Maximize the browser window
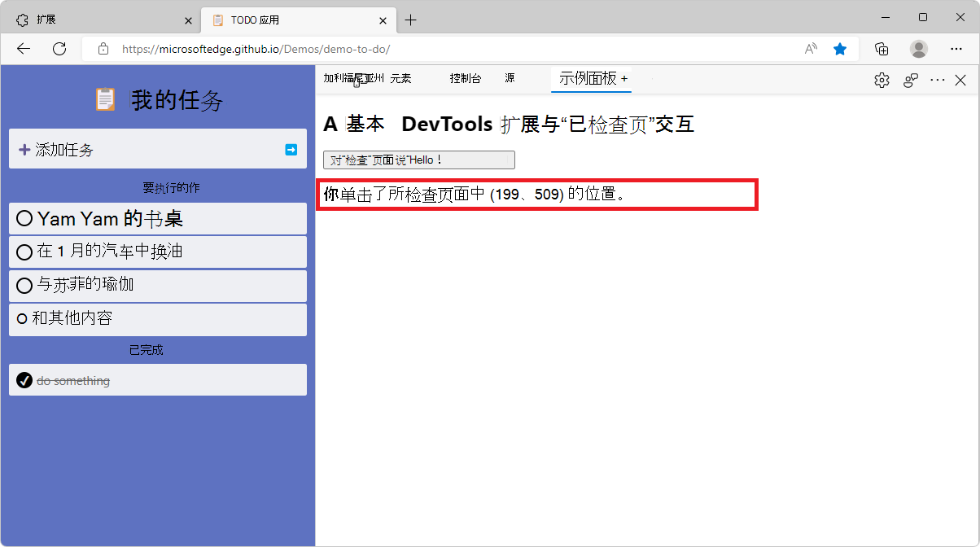Screen dimensions: 980x547 (922, 17)
